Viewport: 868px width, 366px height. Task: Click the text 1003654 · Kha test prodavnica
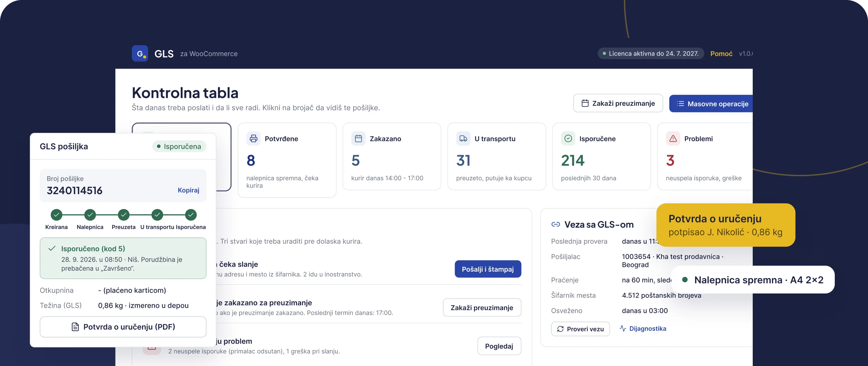tap(671, 257)
